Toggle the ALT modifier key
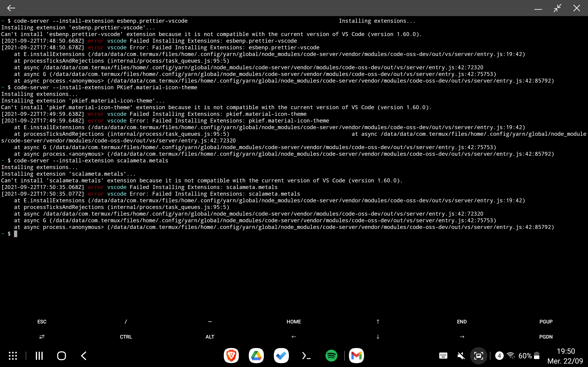The width and height of the screenshot is (588, 367). pos(210,337)
